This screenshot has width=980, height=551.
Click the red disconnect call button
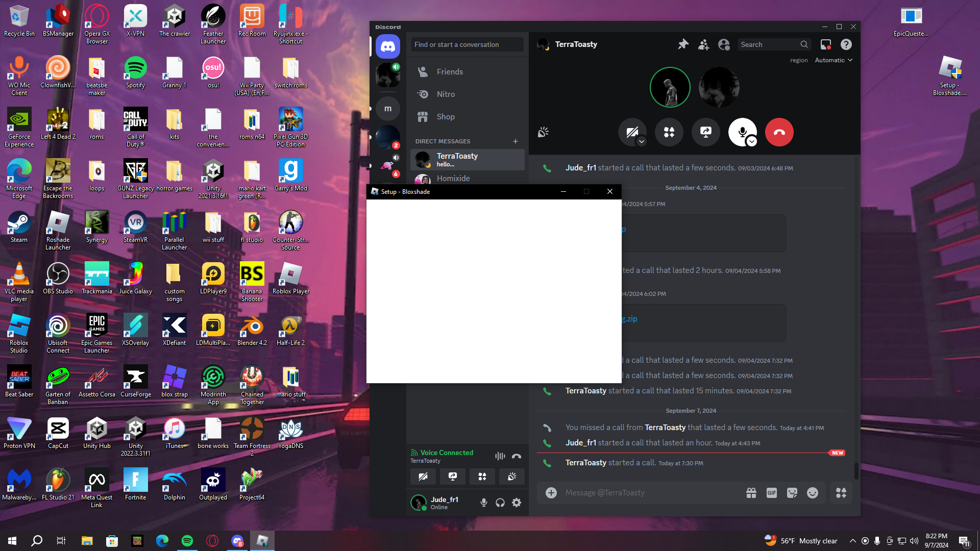(779, 132)
